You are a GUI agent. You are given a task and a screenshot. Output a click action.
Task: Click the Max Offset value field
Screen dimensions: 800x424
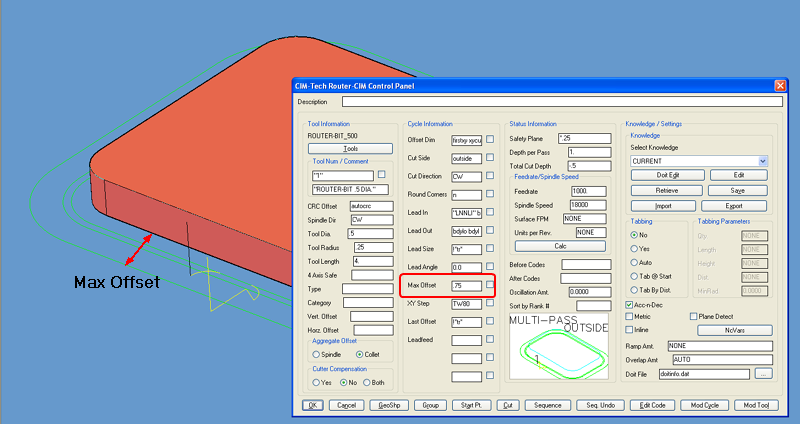point(466,286)
